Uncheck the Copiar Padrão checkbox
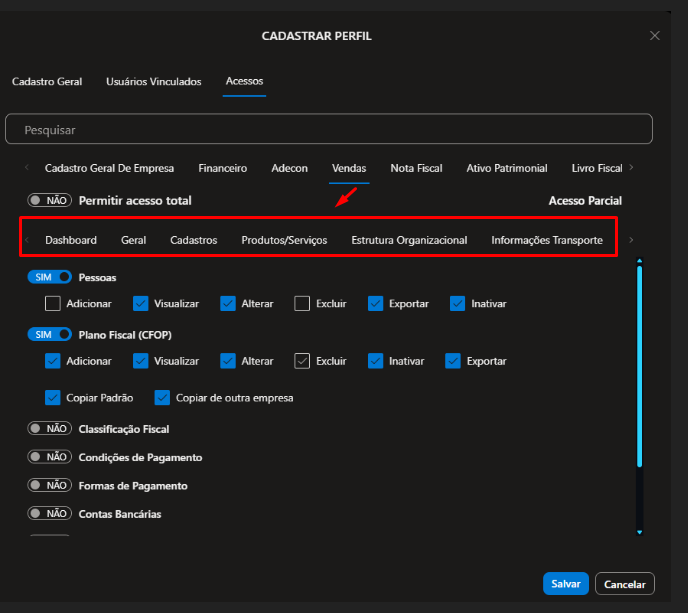The image size is (688, 613). pyautogui.click(x=53, y=398)
